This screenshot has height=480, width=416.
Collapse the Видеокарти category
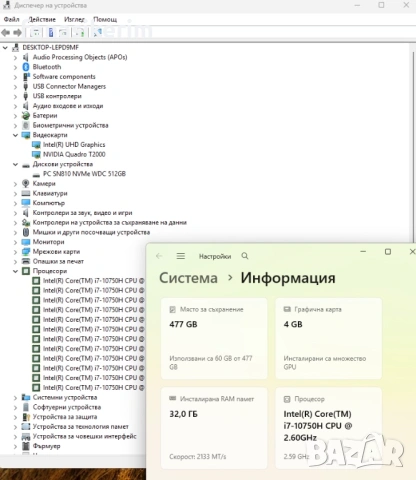click(15, 135)
